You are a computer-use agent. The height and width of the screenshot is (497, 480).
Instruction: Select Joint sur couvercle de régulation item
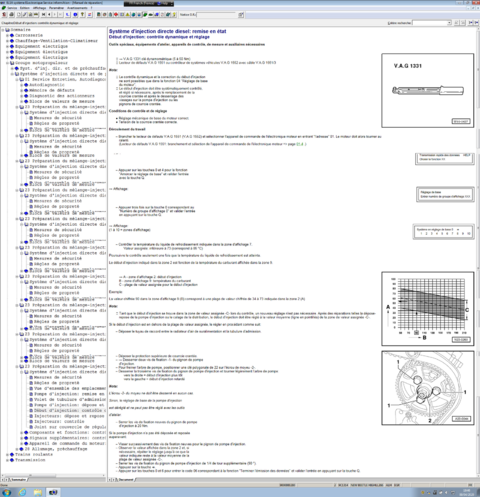tap(70, 427)
